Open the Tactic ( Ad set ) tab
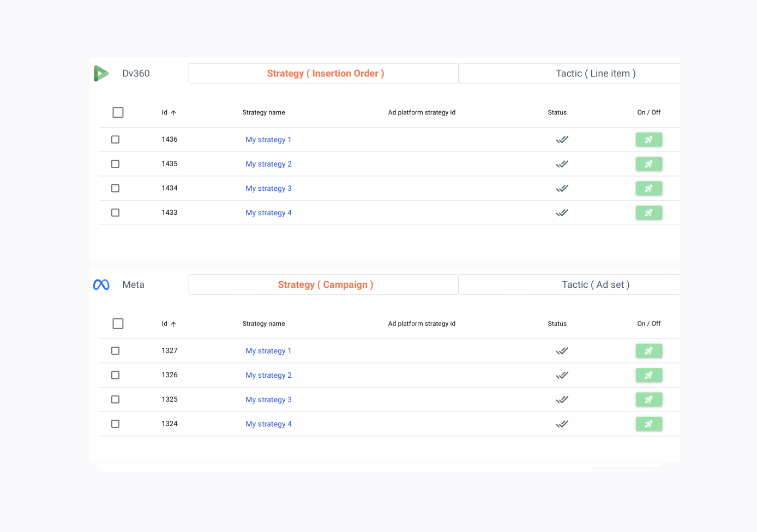757x532 pixels. click(595, 285)
